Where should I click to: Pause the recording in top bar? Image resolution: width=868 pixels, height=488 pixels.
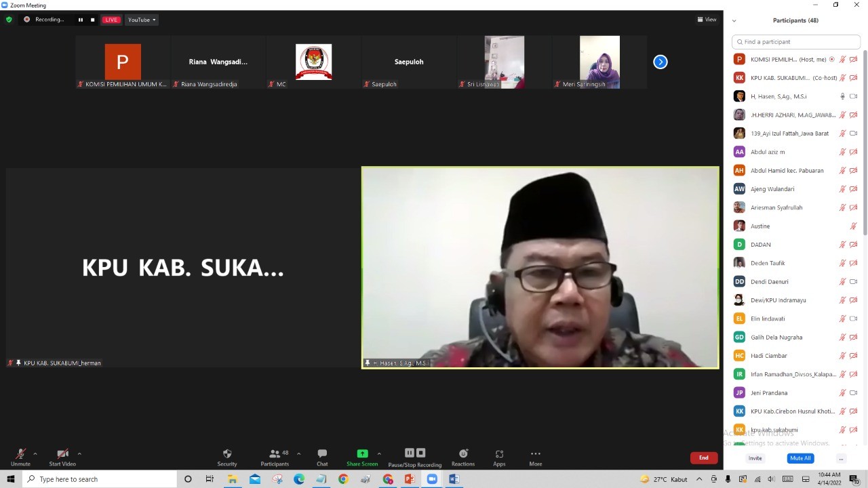pos(80,20)
